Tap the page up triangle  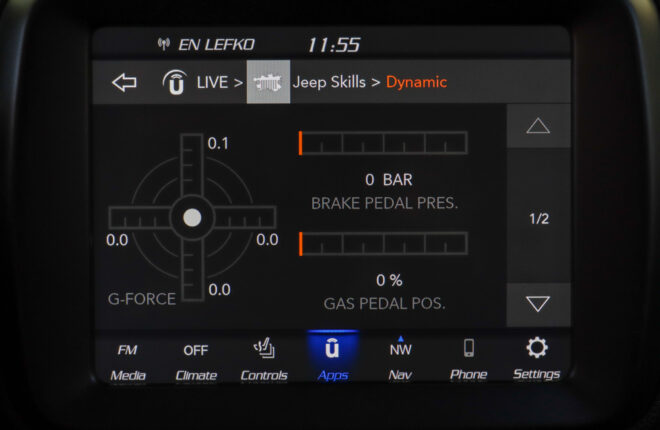[x=538, y=126]
